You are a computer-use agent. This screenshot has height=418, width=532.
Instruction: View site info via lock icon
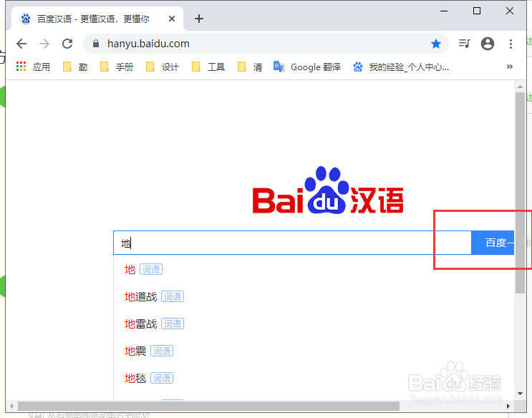coord(96,44)
